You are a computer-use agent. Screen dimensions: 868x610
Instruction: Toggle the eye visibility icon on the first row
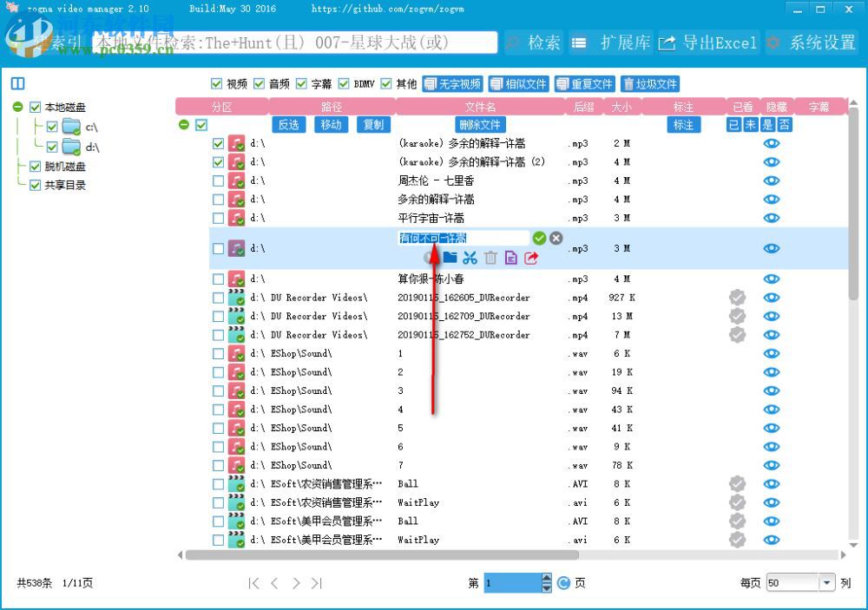tap(772, 143)
